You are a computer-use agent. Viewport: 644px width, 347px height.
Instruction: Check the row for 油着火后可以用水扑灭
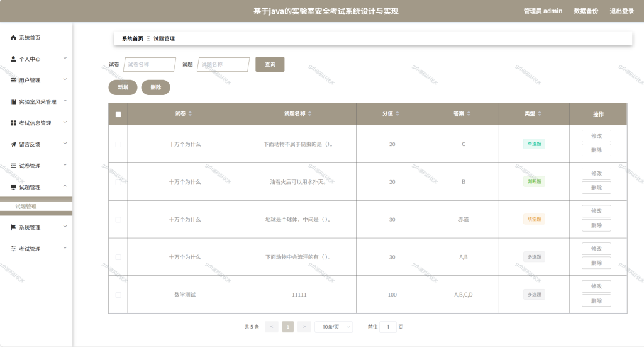coord(118,182)
